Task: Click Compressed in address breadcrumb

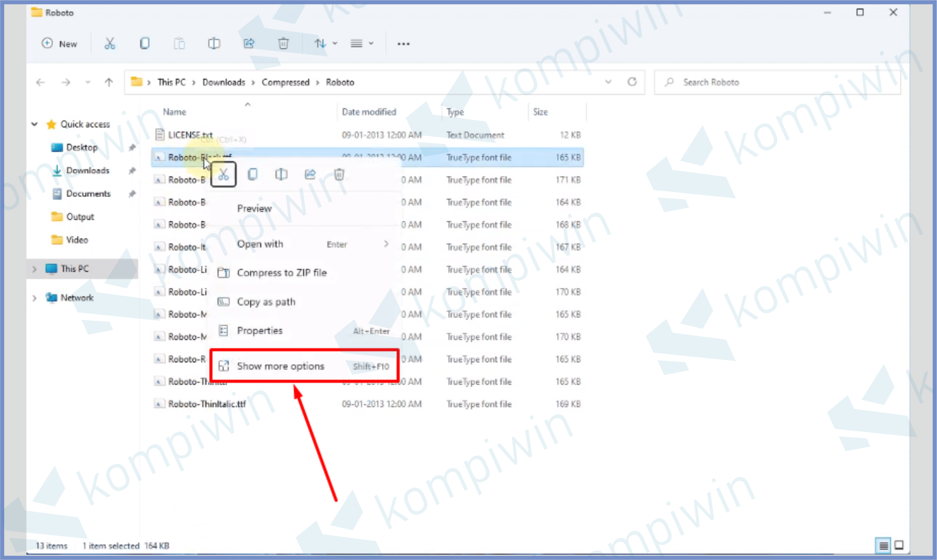Action: point(286,82)
